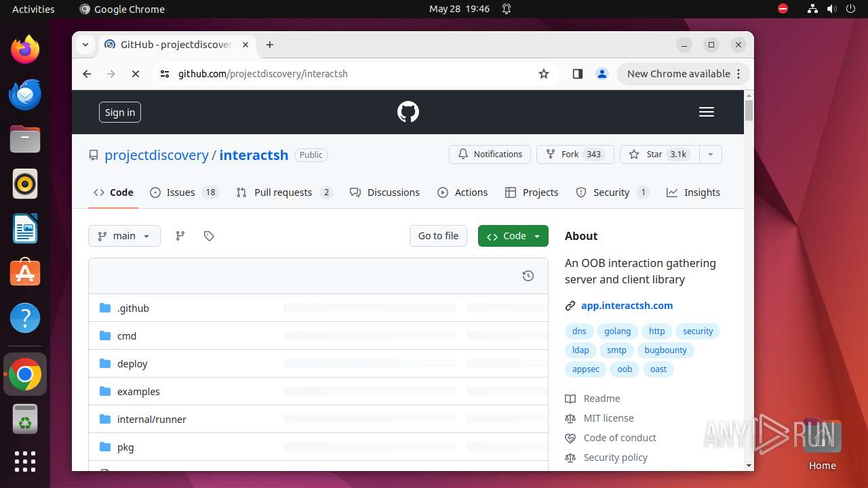This screenshot has width=868, height=488.
Task: Expand star lists dropdown arrow
Action: pos(711,155)
